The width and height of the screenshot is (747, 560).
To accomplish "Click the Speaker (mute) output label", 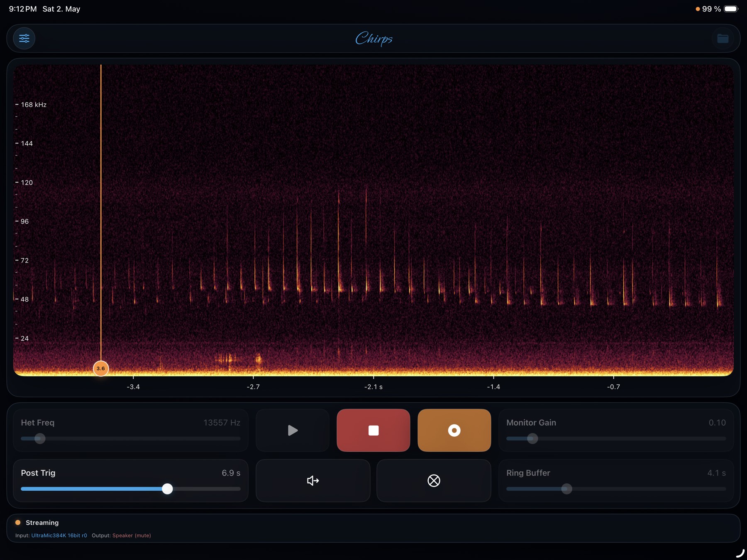I will [x=132, y=536].
